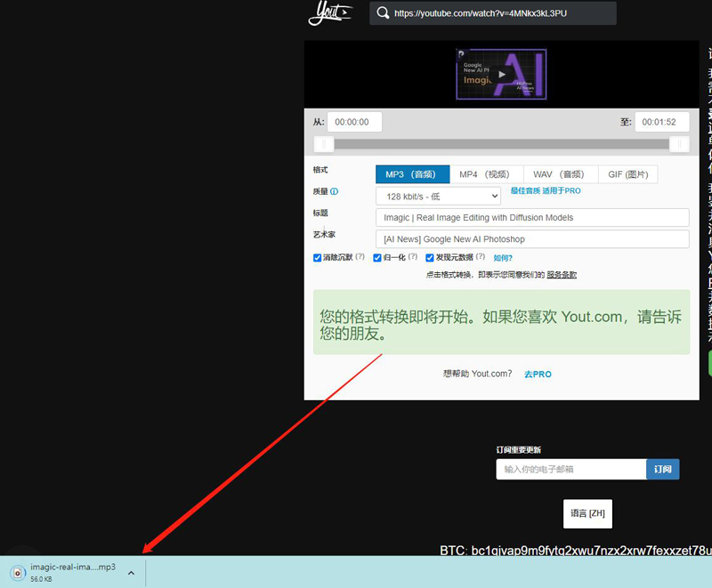Select the GIF (图片) format tab
712x588 pixels.
628,174
